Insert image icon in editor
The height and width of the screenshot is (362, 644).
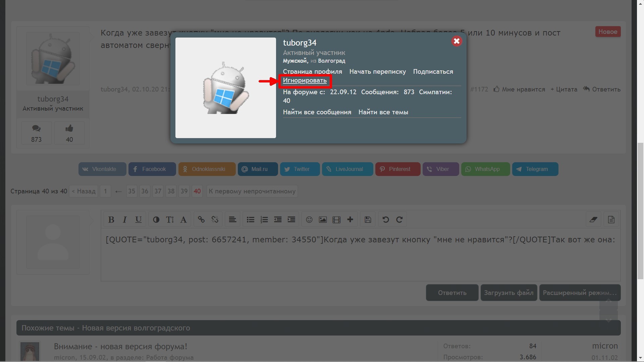click(x=323, y=220)
